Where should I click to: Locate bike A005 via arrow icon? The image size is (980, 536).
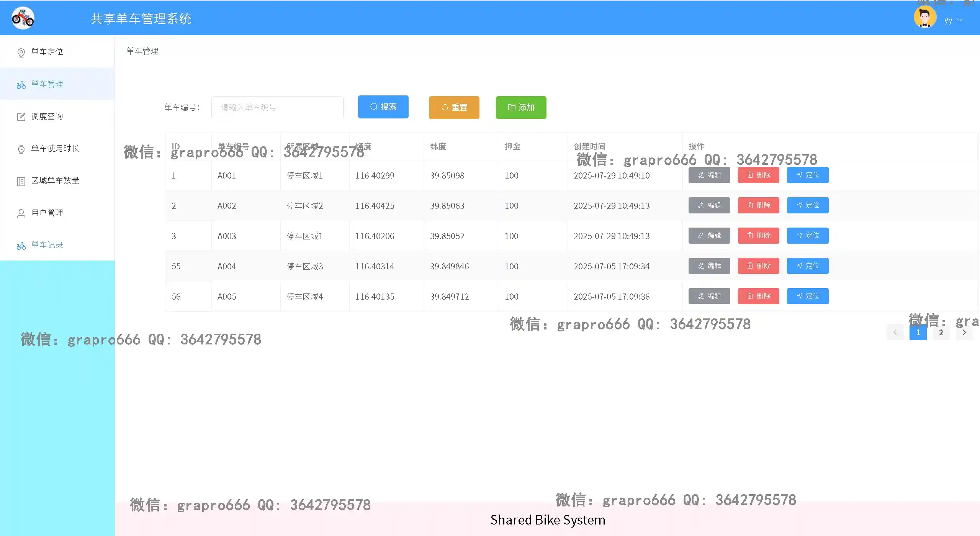point(799,296)
